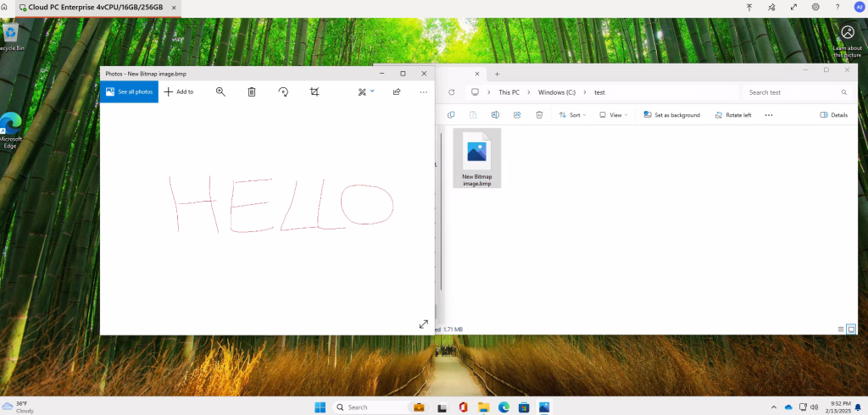Click the Paste icon in Explorer toolbar
The height and width of the screenshot is (415, 868).
[473, 115]
